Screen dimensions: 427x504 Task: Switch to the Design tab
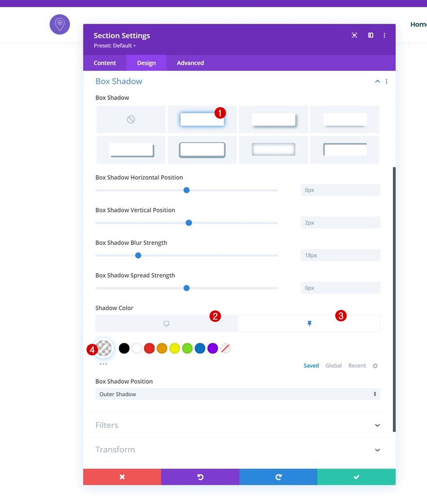tap(147, 63)
